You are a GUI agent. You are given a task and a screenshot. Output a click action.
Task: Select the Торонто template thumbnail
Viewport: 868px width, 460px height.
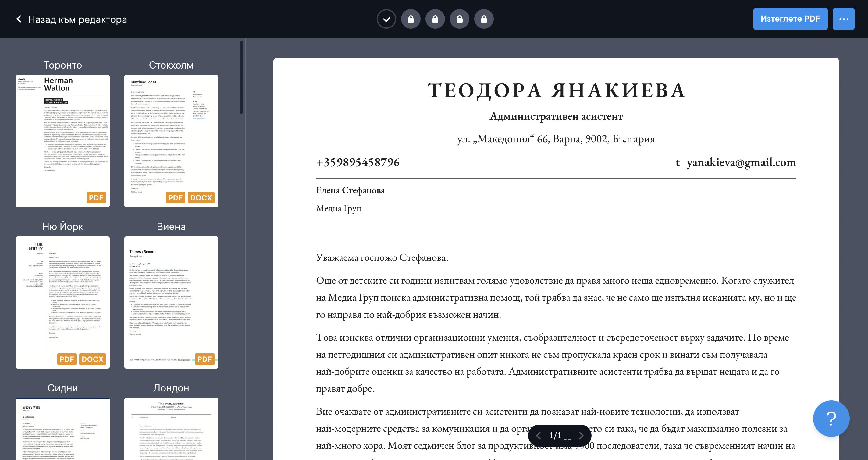click(63, 141)
